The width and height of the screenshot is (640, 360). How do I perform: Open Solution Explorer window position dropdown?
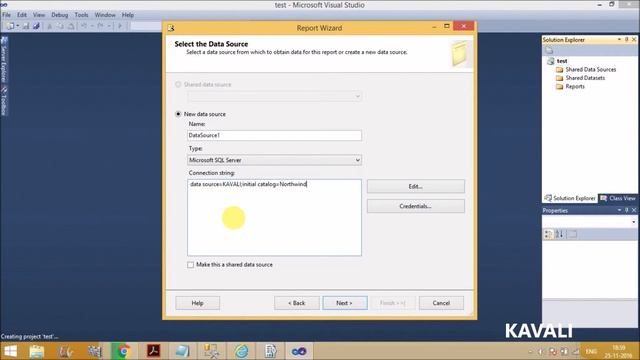(x=619, y=40)
